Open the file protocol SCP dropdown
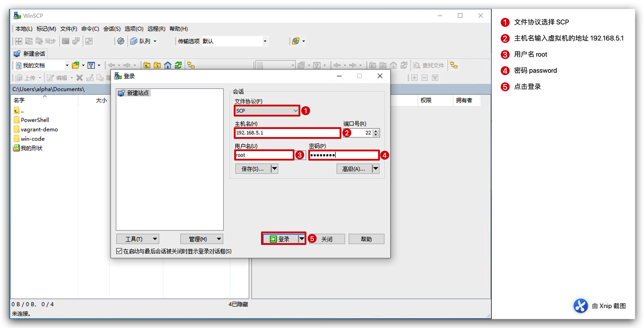This screenshot has height=328, width=644. pos(267,111)
